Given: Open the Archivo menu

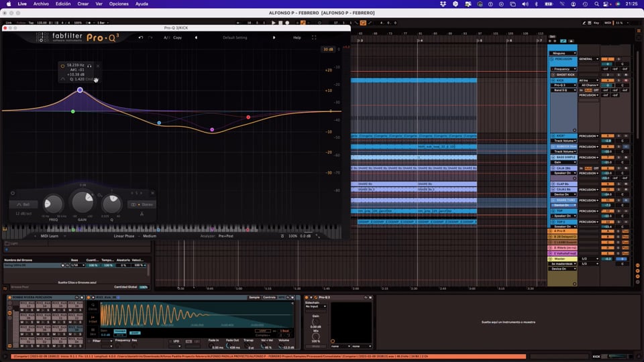Looking at the screenshot, I should click(x=41, y=4).
